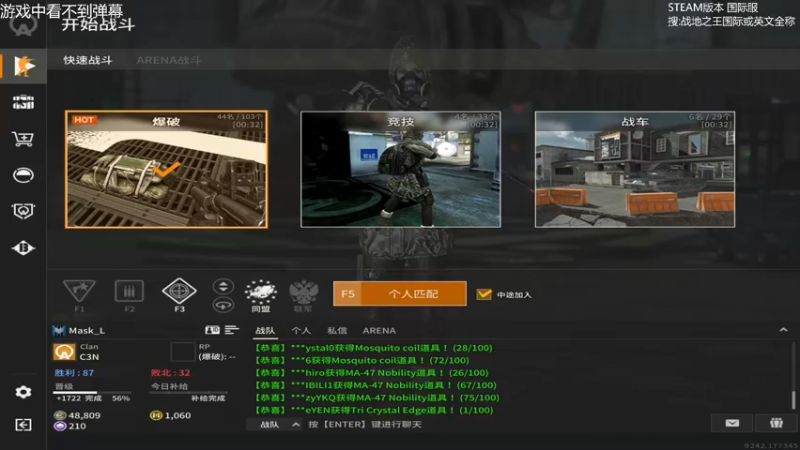Open the 个人 chat tab
The image size is (800, 450).
click(301, 331)
